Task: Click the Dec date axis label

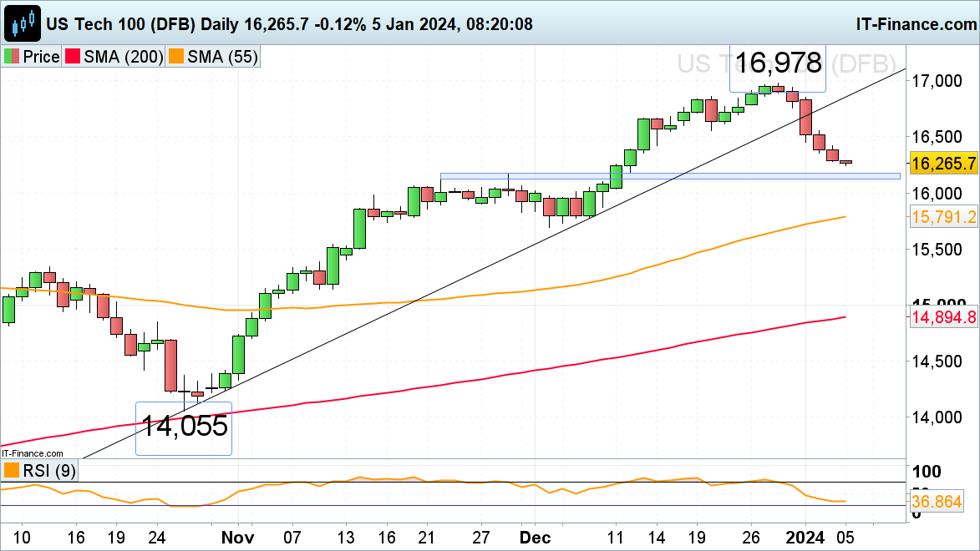Action: [x=535, y=538]
